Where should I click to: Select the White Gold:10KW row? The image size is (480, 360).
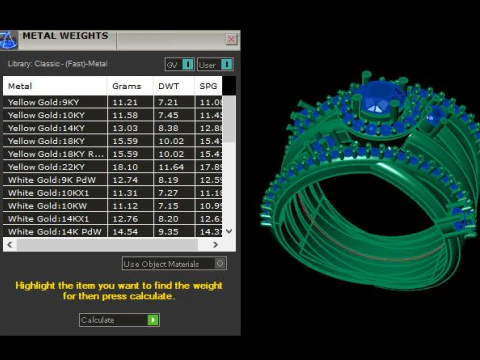point(113,206)
